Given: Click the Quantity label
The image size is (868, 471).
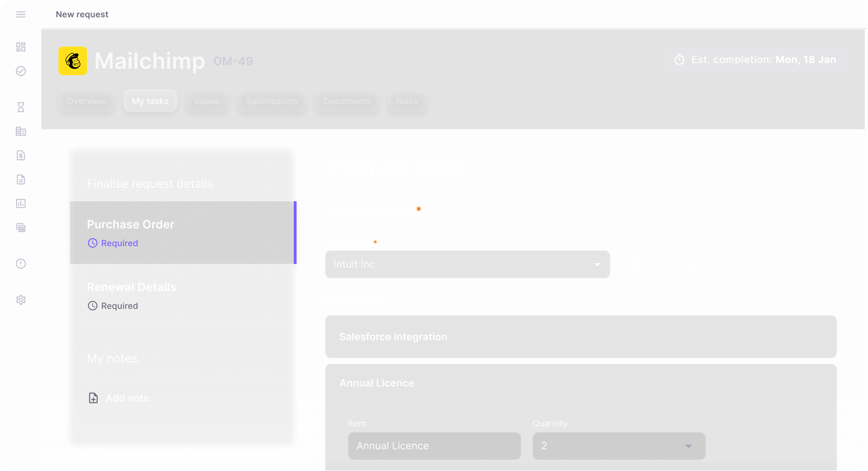Looking at the screenshot, I should [550, 423].
